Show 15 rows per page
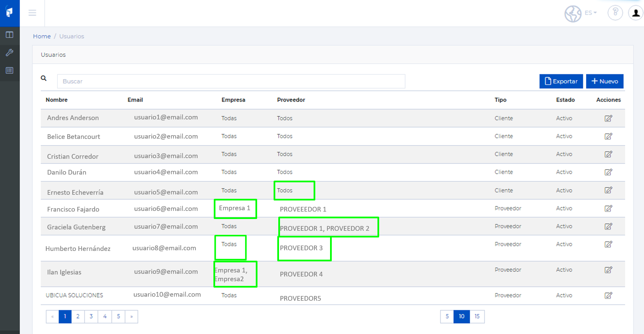644x334 pixels. pyautogui.click(x=477, y=317)
